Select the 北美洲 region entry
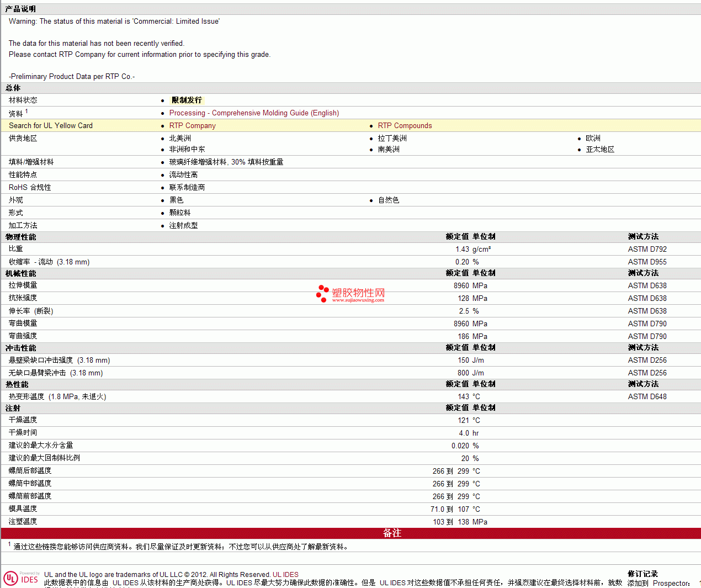The width and height of the screenshot is (701, 588). pyautogui.click(x=180, y=138)
